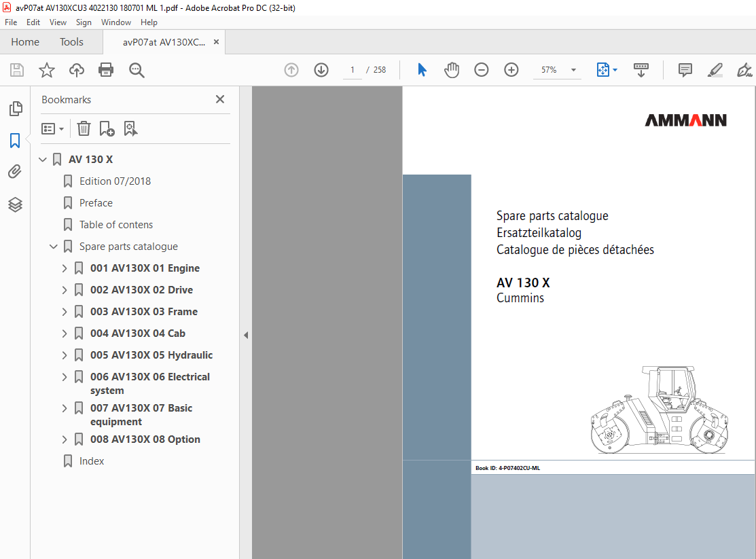Select the 004 AV130X 04 Cab bookmark

coord(138,333)
